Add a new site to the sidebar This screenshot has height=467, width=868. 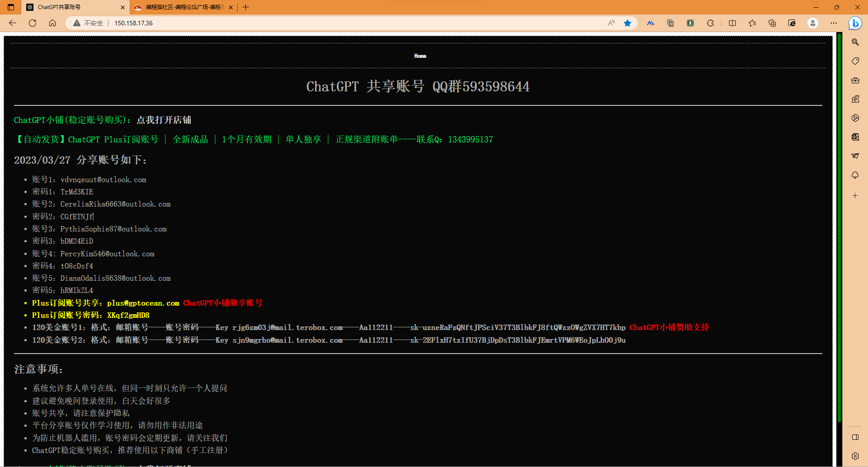[855, 196]
